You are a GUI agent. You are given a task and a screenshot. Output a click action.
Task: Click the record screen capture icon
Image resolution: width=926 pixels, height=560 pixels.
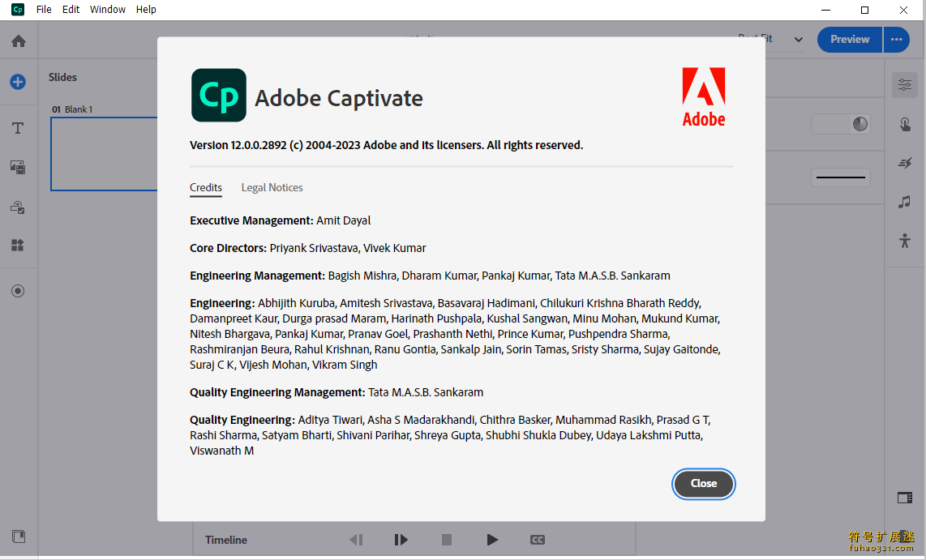tap(18, 290)
